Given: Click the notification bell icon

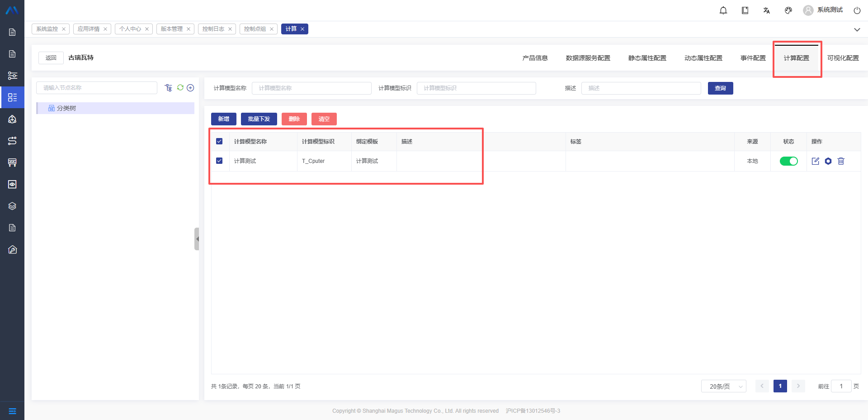Looking at the screenshot, I should pyautogui.click(x=723, y=10).
